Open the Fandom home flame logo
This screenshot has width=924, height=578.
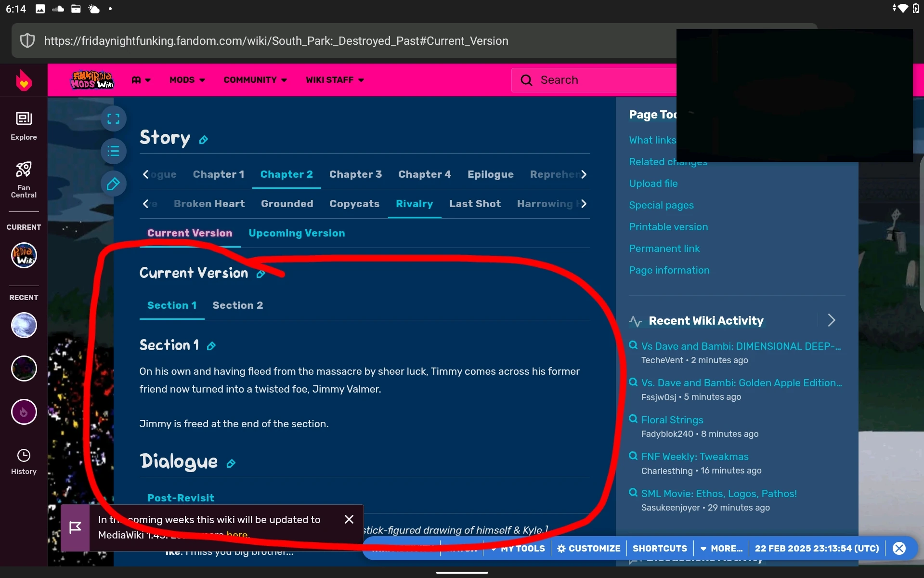(x=24, y=80)
